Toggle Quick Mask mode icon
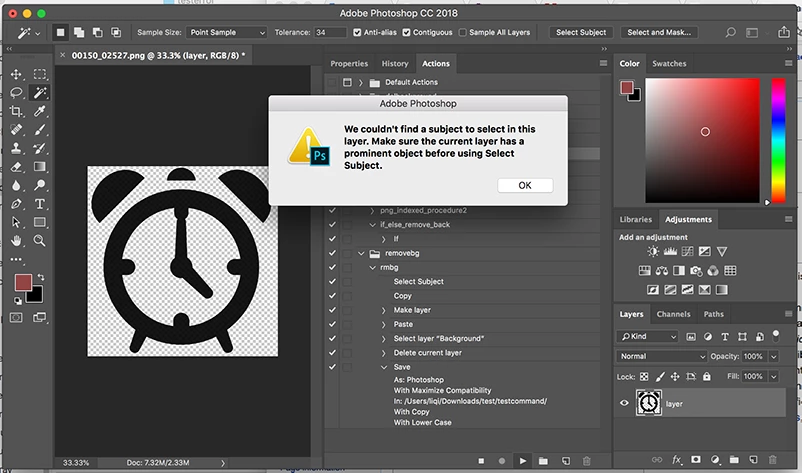The width and height of the screenshot is (802, 473). pos(16,318)
